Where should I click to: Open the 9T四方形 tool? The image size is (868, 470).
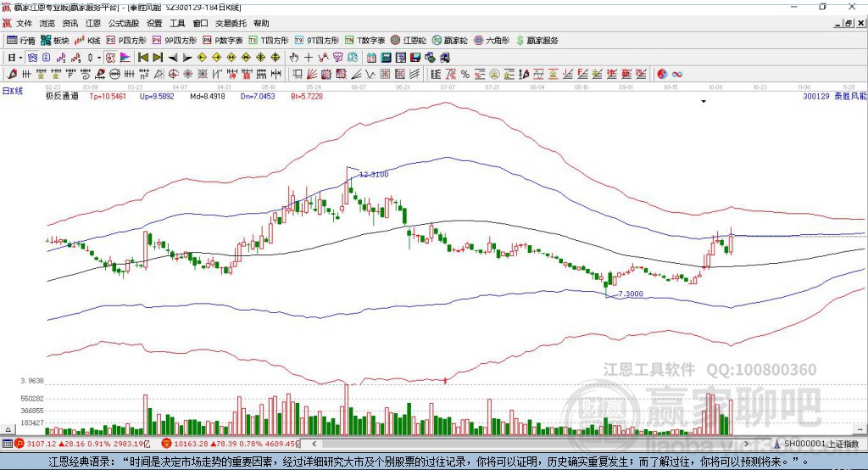tap(317, 41)
